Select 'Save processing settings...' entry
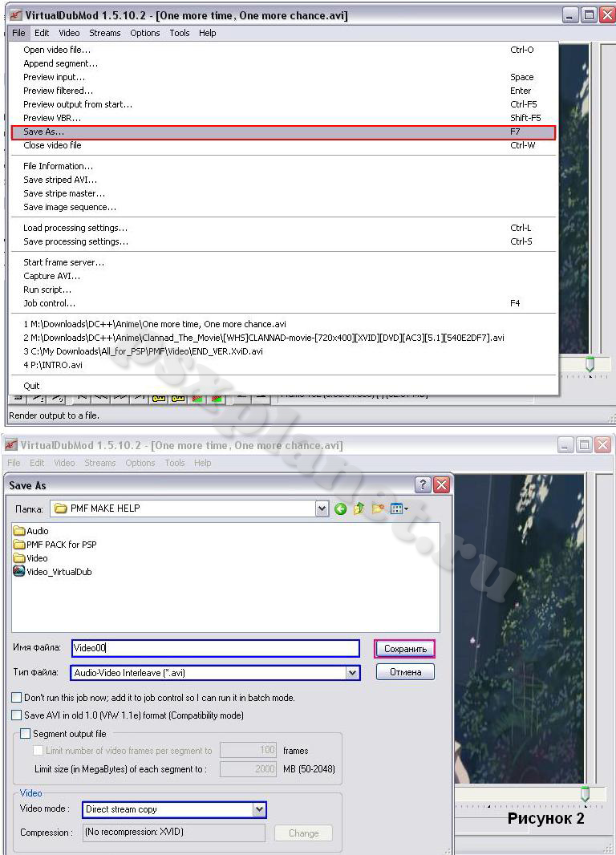The image size is (616, 855). (x=283, y=241)
